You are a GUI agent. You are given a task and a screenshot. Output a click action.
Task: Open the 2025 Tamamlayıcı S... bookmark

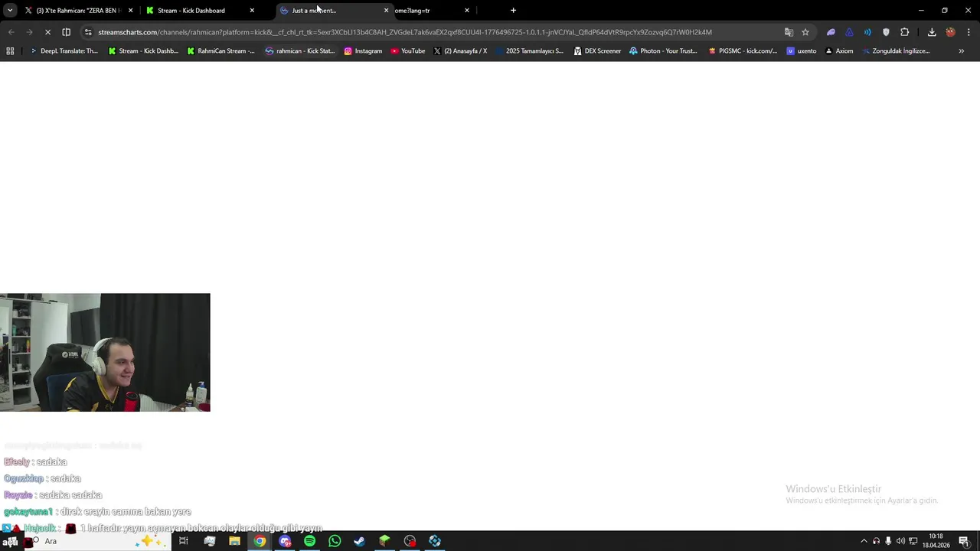[x=530, y=51]
